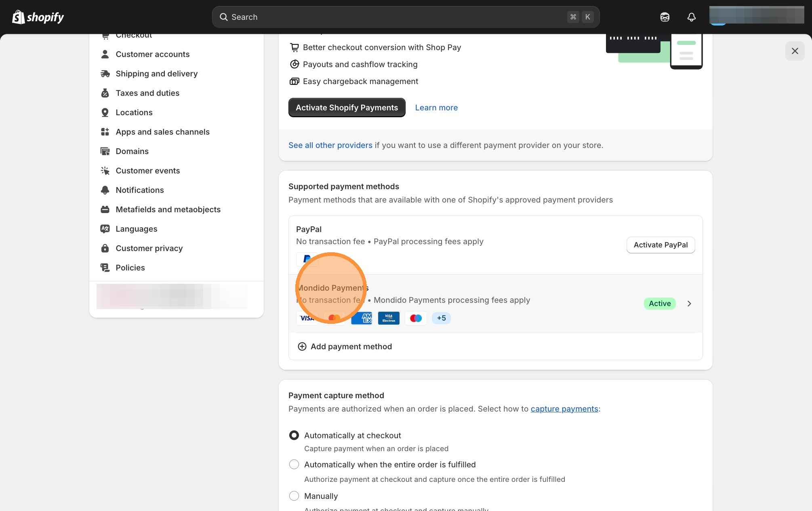Open the notifications bell icon
The height and width of the screenshot is (511, 812).
[691, 17]
